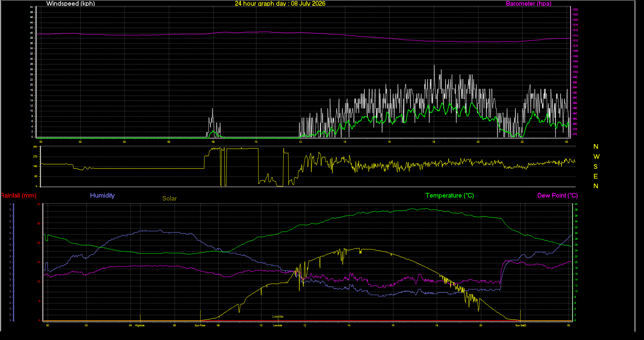
Task: Select the 1000 barometer scale value
Action: click(575, 72)
